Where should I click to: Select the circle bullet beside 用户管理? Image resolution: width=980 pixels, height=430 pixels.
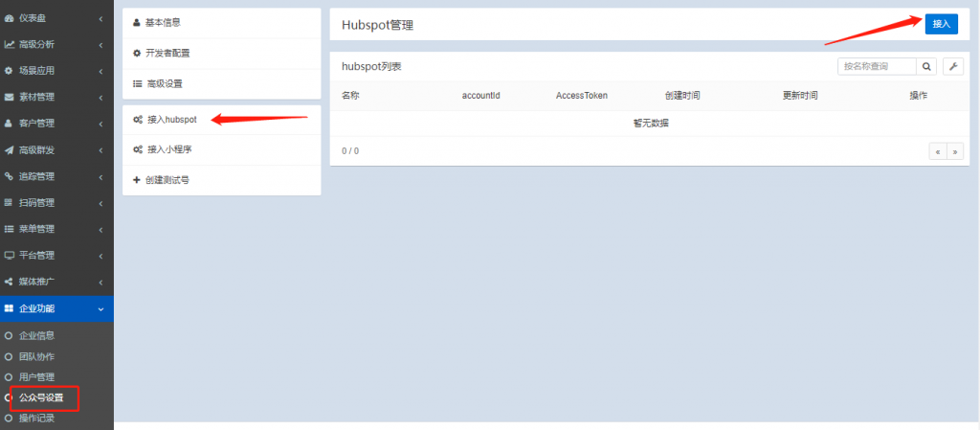(9, 377)
